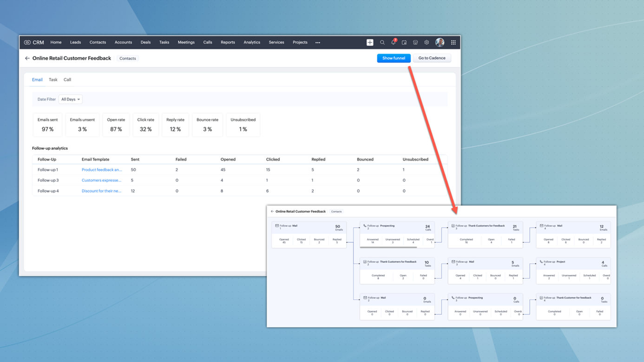The image size is (644, 362).
Task: Click the plus icon to create a record
Action: [x=370, y=42]
